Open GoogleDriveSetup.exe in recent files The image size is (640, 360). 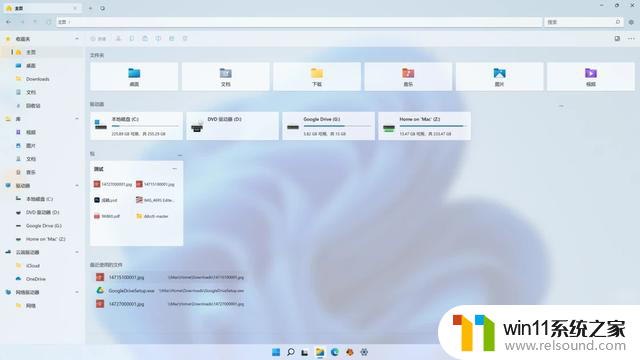coord(170,291)
